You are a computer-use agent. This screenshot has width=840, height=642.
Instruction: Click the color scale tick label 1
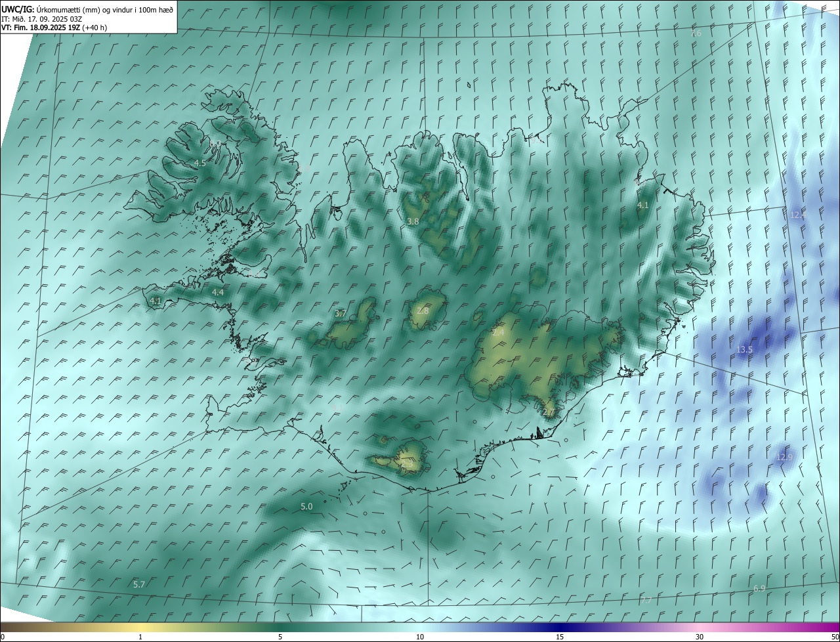140,637
